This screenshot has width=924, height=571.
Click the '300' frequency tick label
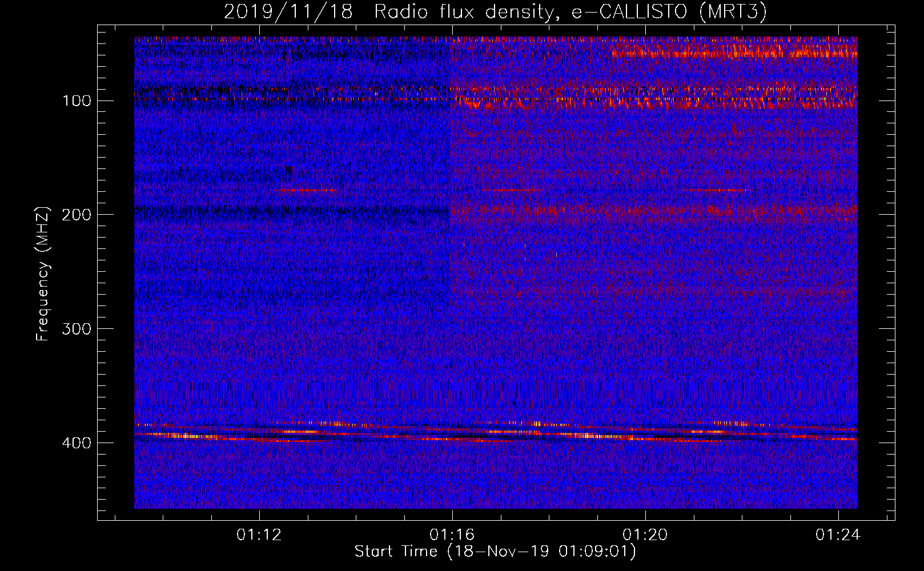(77, 329)
